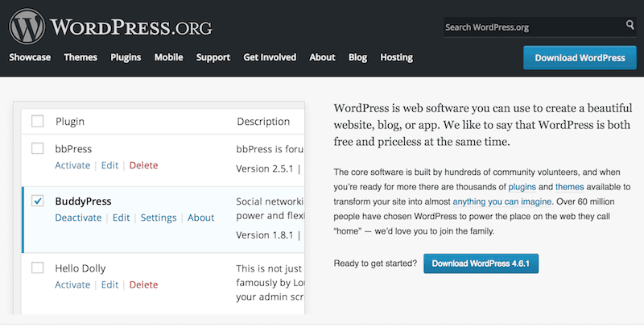Image resolution: width=644 pixels, height=332 pixels.
Task: Click Edit under BuddyPress
Action: click(x=122, y=218)
